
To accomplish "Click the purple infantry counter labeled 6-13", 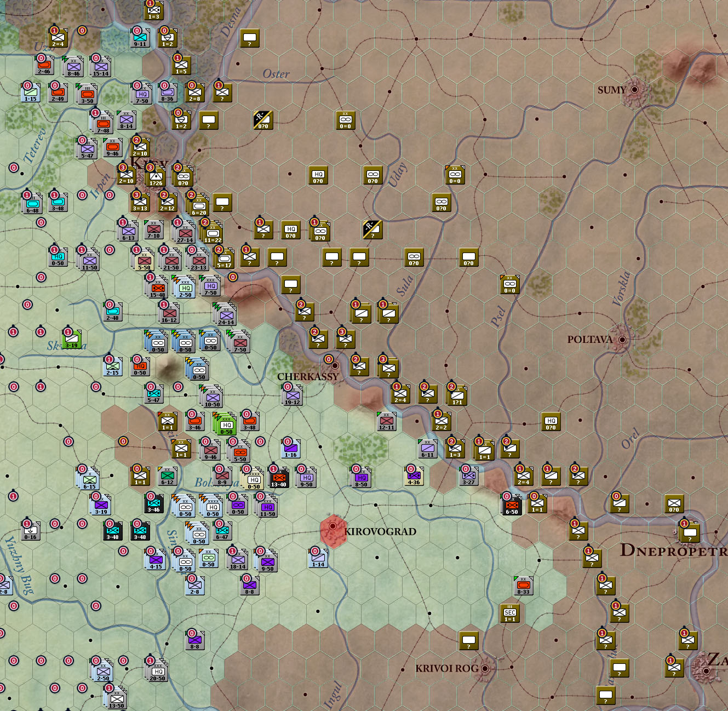I will pyautogui.click(x=128, y=231).
